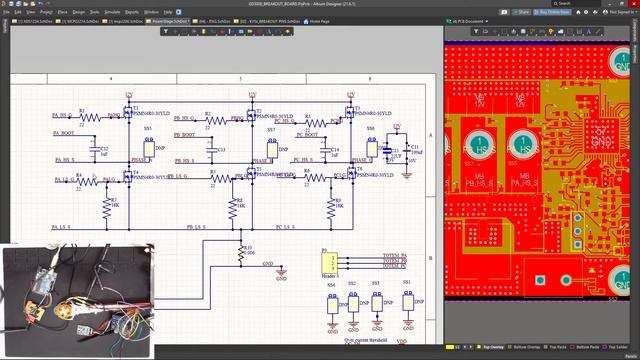Open the Tools menu
The width and height of the screenshot is (640, 360).
95,12
